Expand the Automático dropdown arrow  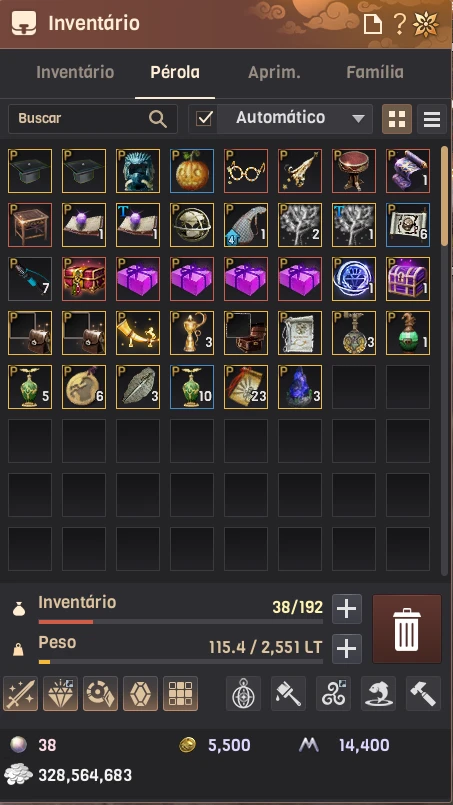point(358,119)
